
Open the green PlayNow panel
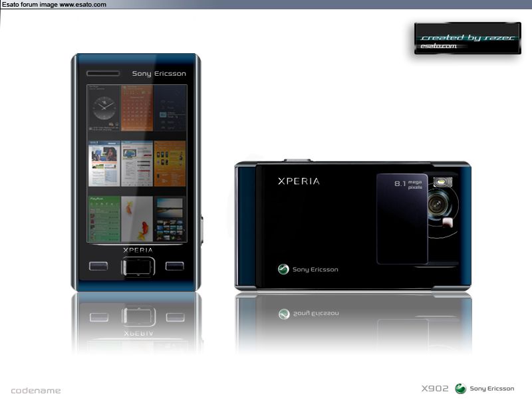pyautogui.click(x=103, y=219)
